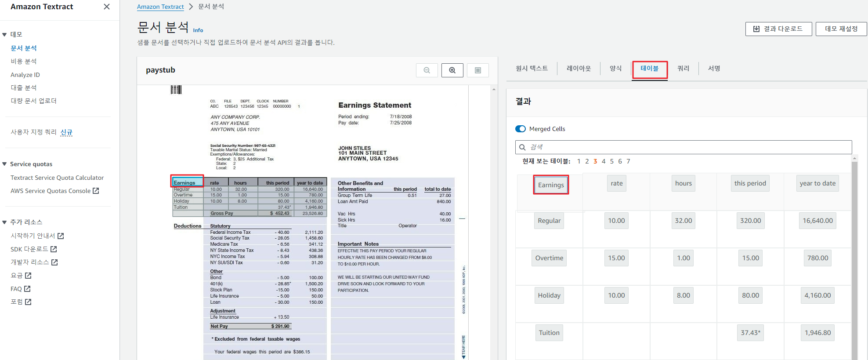Select the 테이블 tab

pyautogui.click(x=650, y=68)
